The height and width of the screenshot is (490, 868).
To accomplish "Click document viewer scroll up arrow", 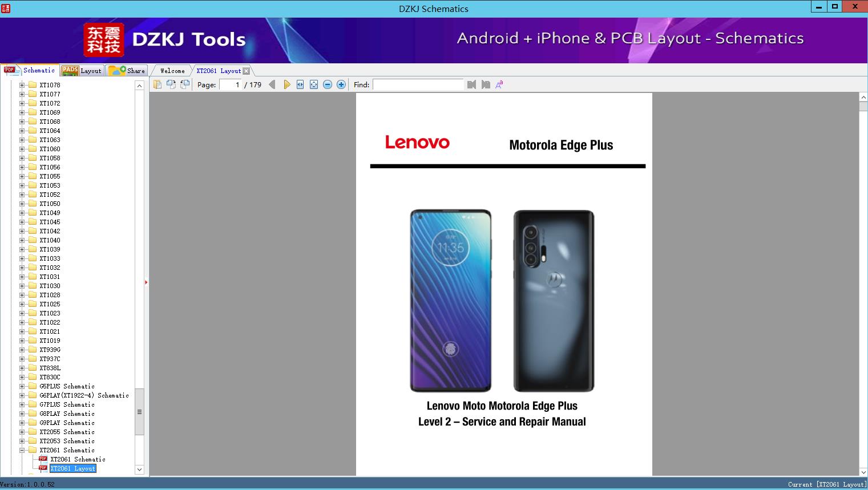I will tap(863, 98).
